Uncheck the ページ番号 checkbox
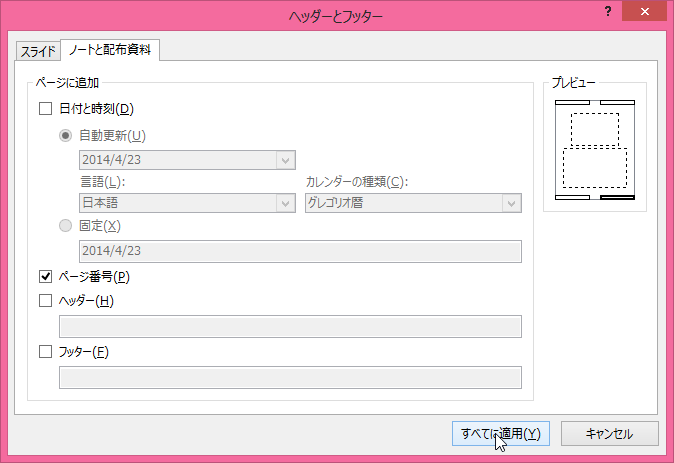Screen dimensions: 674x463 tap(44, 277)
